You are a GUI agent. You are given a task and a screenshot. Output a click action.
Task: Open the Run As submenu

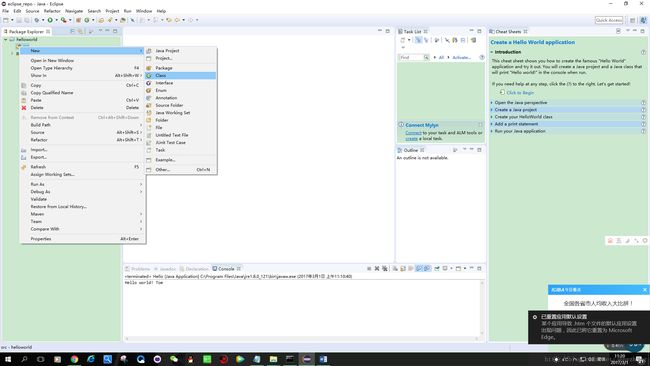pos(82,184)
